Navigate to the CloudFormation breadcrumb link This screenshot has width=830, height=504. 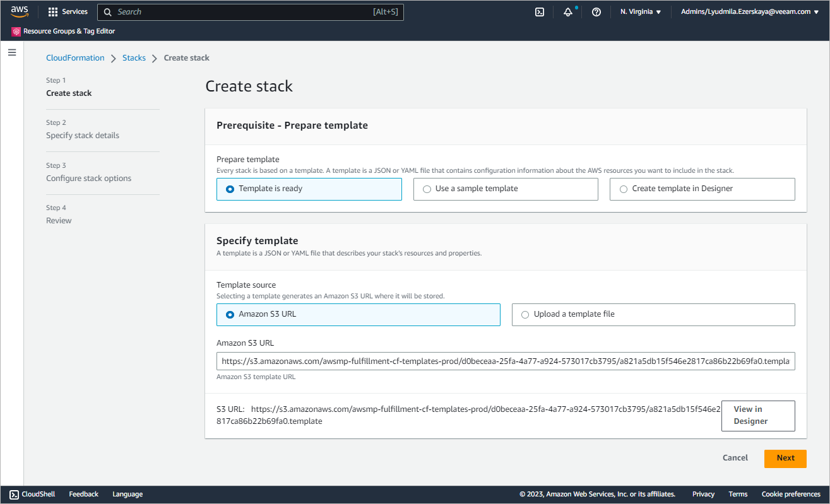click(x=75, y=58)
